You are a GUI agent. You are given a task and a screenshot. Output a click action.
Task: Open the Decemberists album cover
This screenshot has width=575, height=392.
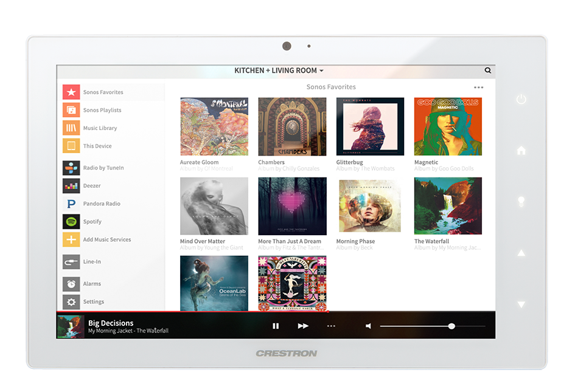(292, 284)
